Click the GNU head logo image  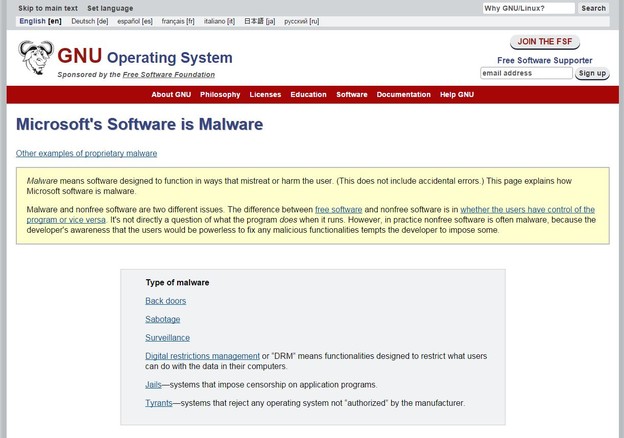(36, 58)
